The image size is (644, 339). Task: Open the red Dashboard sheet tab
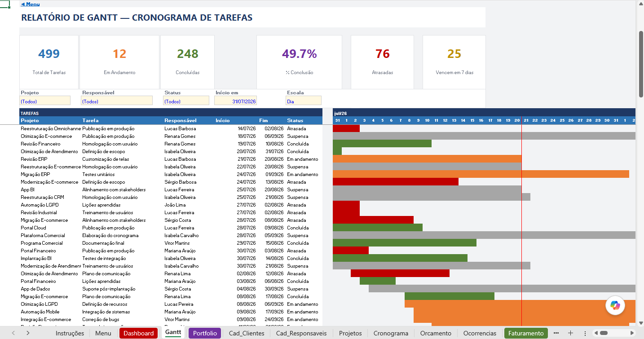(138, 333)
